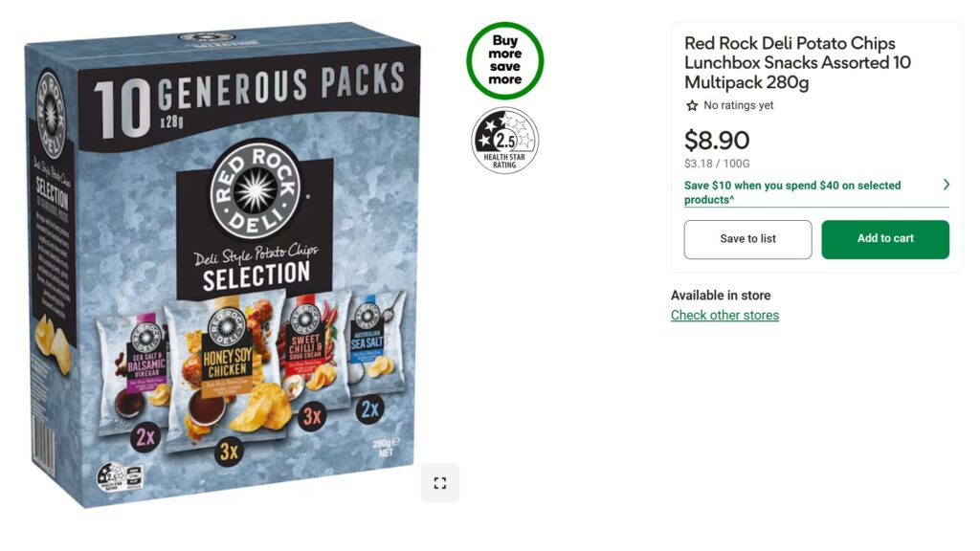
Task: Click the No ratings yet text
Action: (739, 105)
